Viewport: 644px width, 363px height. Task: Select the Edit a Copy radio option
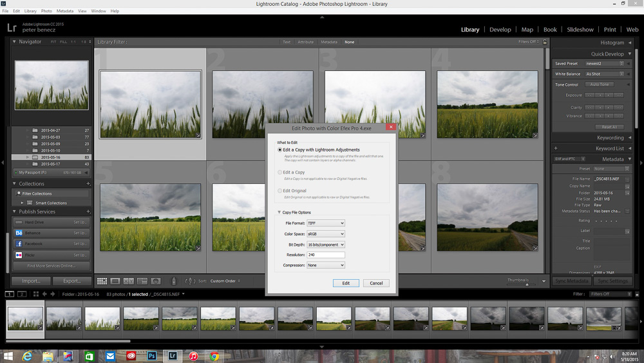tap(279, 172)
